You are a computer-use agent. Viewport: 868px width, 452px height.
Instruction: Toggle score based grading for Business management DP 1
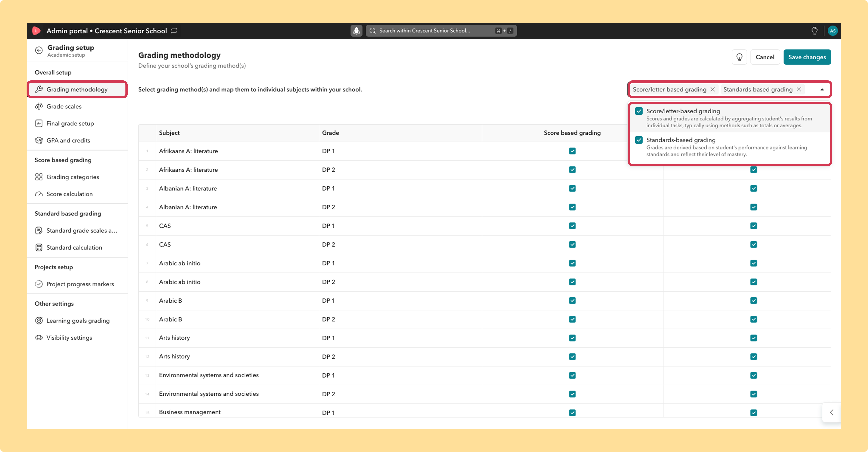572,413
